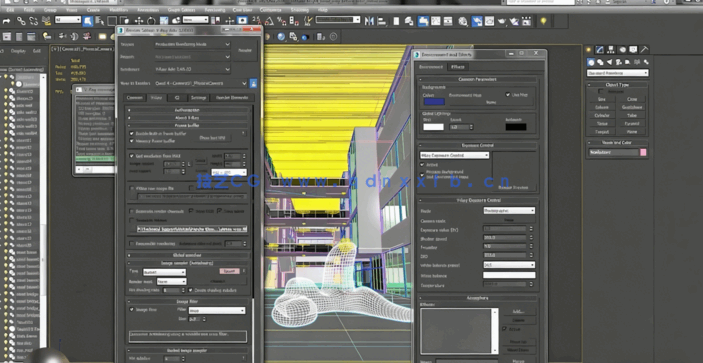This screenshot has height=363, width=703.
Task: Click the search field in the title bar
Action: 540,2
